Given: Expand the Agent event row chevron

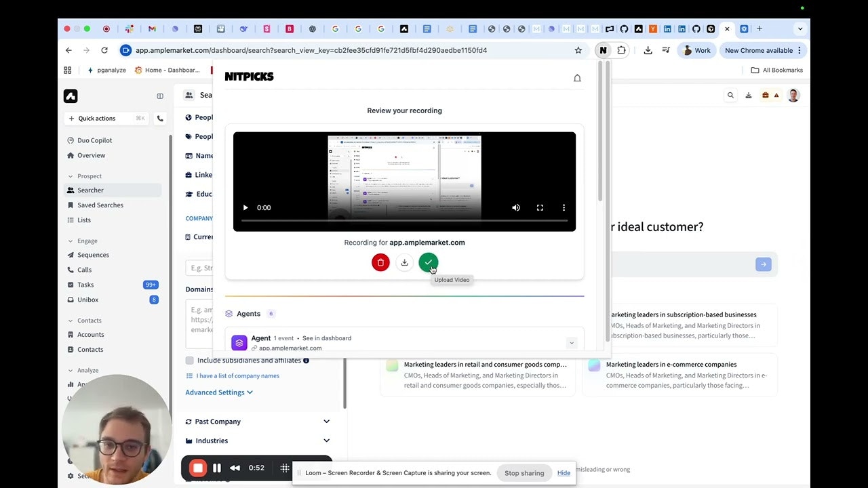Looking at the screenshot, I should [x=571, y=343].
